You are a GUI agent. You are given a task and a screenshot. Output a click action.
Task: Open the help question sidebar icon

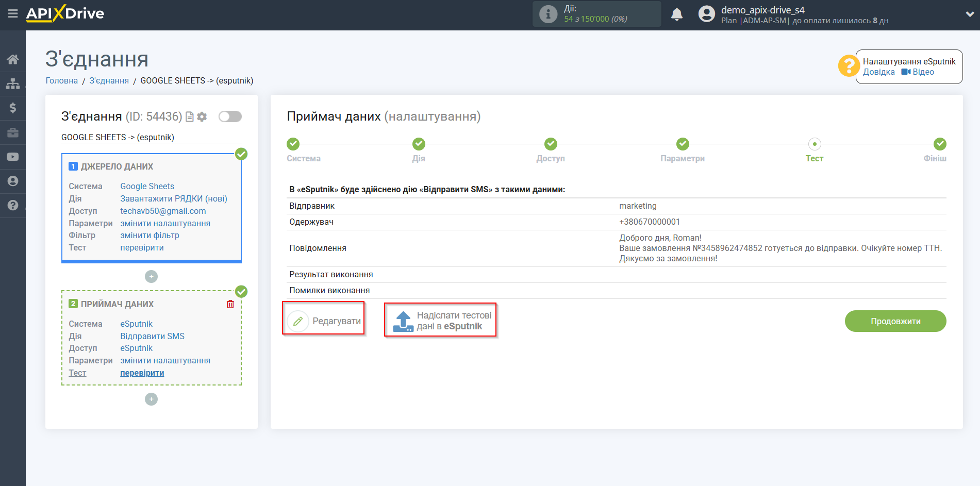pyautogui.click(x=13, y=205)
